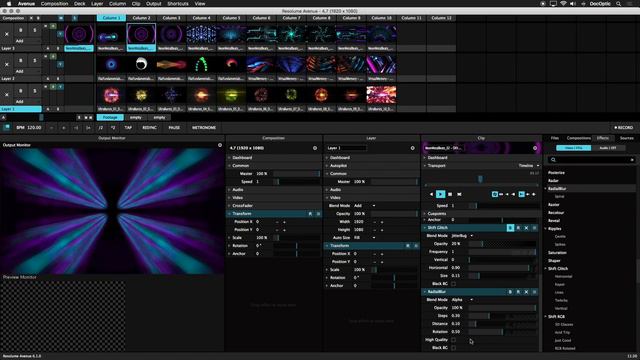This screenshot has width=640, height=360.
Task: Click the clip transport play-backwards arrow
Action: click(x=431, y=194)
